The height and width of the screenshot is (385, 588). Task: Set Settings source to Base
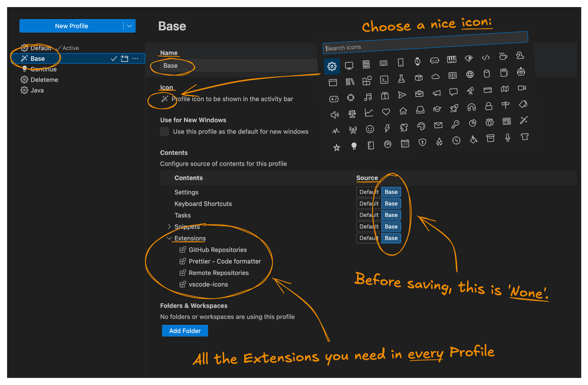point(391,192)
